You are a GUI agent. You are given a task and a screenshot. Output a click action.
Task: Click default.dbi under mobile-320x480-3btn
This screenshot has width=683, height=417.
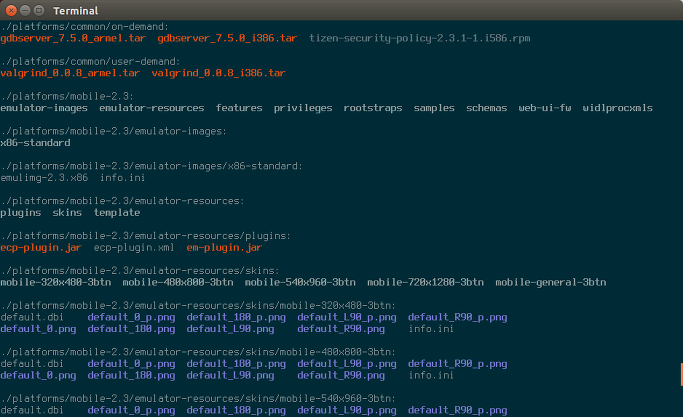coord(32,317)
